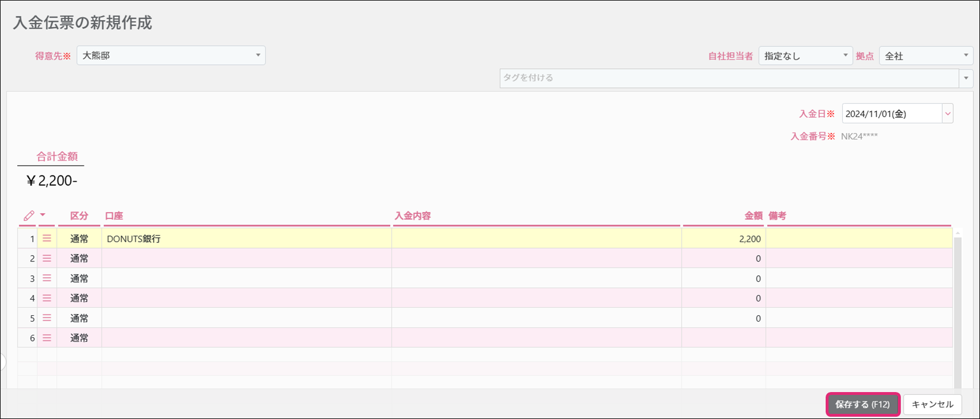
Task: Open the 拠点 dropdown set to 全社
Action: coord(926,56)
